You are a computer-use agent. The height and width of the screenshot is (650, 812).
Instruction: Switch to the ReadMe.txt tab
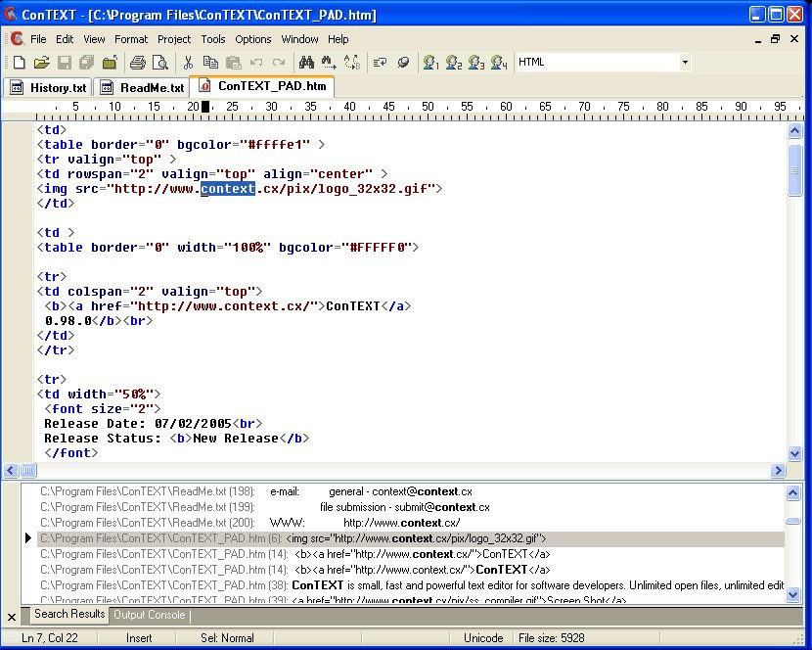tap(143, 87)
